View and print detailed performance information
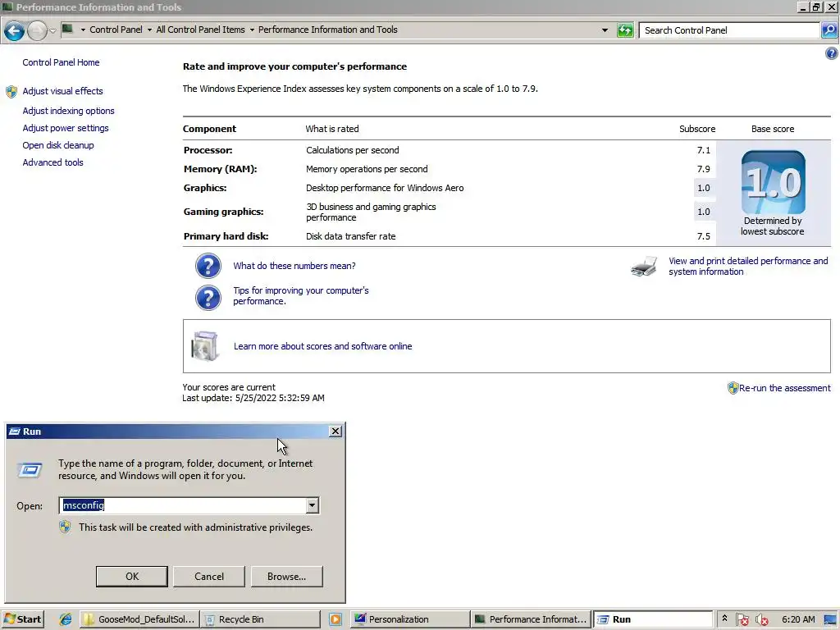This screenshot has height=630, width=840. (748, 267)
